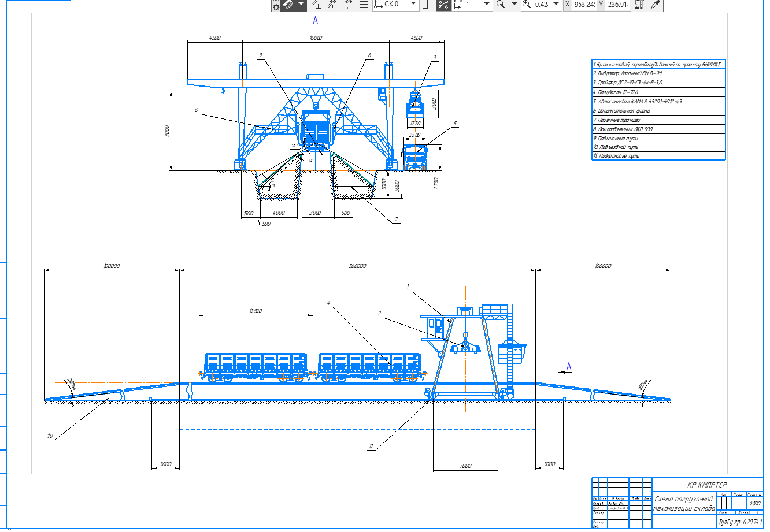Click the view scale icon before value 1

click(x=458, y=5)
